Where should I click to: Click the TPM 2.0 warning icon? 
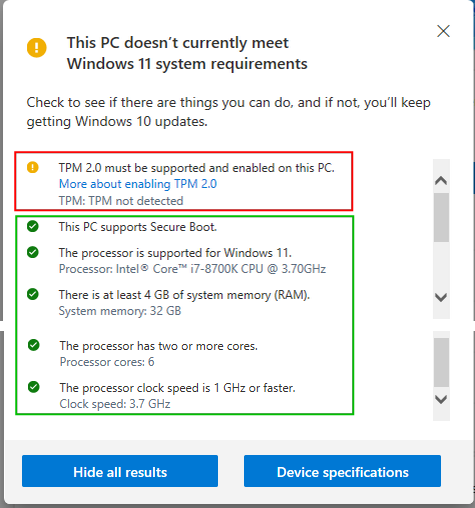33,167
